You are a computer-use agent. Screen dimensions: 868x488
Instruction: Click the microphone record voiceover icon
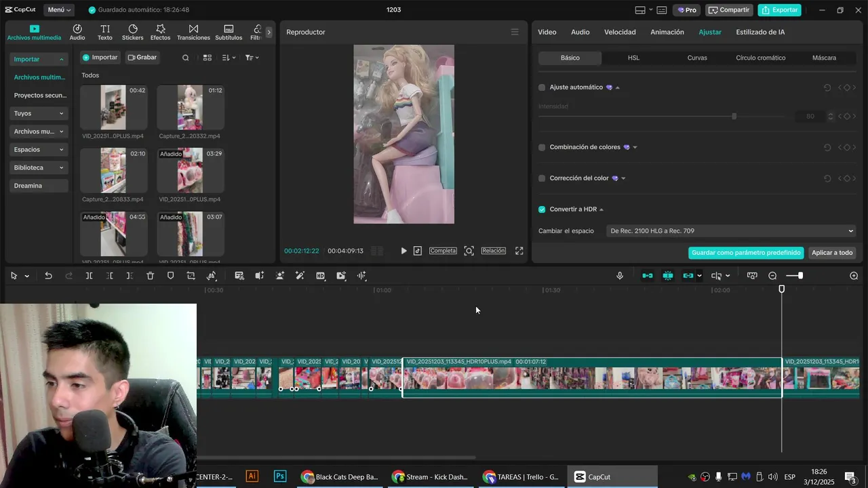click(620, 276)
